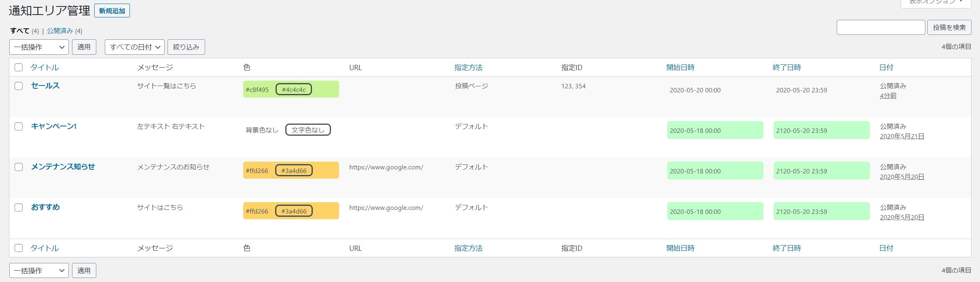This screenshot has width=980, height=282.
Task: Click the メンテナンスのお知らせ message cell
Action: pyautogui.click(x=173, y=167)
